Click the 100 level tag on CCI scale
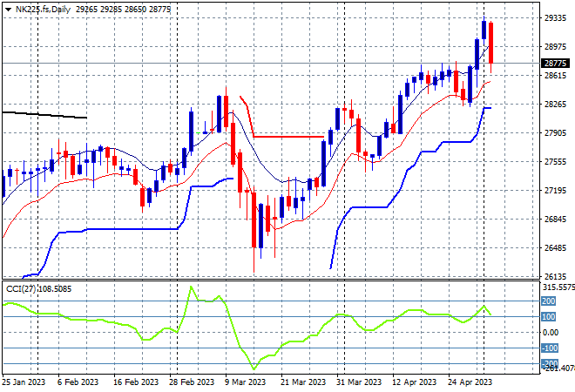The width and height of the screenshot is (575, 392). pyautogui.click(x=548, y=316)
